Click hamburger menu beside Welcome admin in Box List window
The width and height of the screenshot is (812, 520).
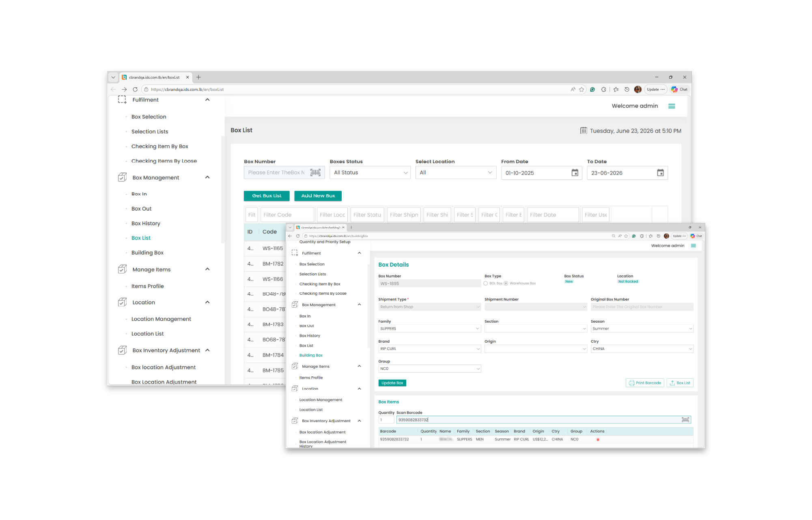pyautogui.click(x=672, y=106)
